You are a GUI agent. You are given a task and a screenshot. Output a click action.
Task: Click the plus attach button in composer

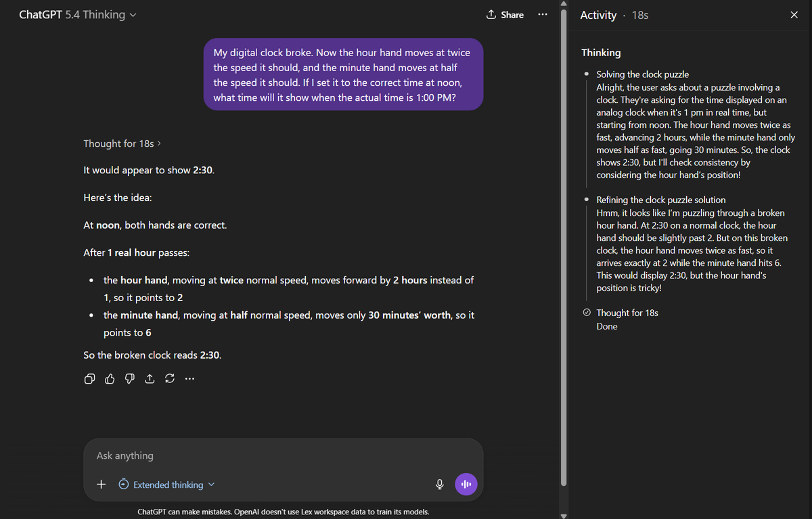101,484
